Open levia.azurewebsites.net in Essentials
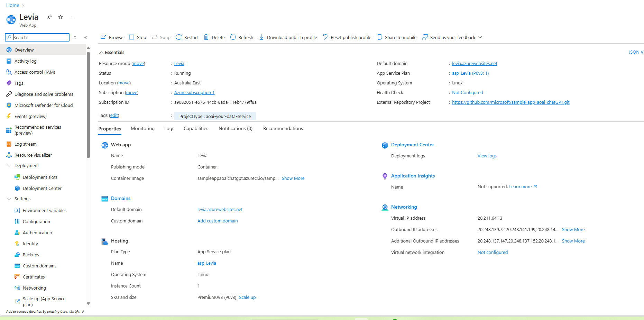Image resolution: width=644 pixels, height=320 pixels. 475,64
